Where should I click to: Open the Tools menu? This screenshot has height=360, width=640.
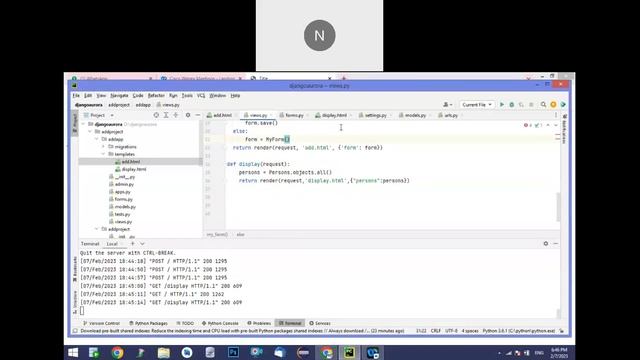point(187,96)
